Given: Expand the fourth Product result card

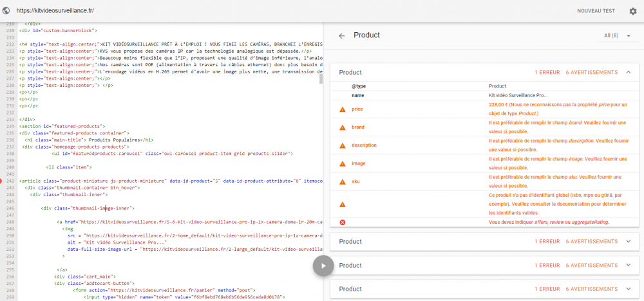Looking at the screenshot, I should (x=628, y=288).
